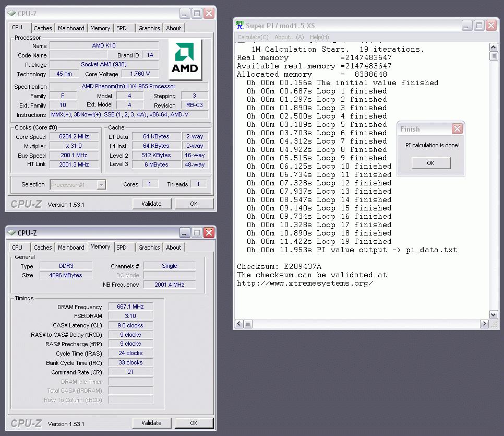Screen dimensions: 504x436
Task: Click the Command Rate 2T value
Action: coord(130,372)
